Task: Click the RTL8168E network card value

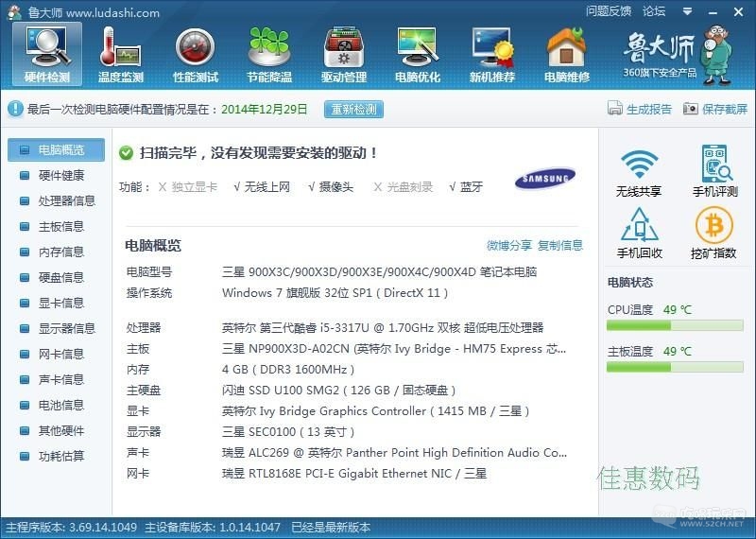Action: (x=353, y=474)
